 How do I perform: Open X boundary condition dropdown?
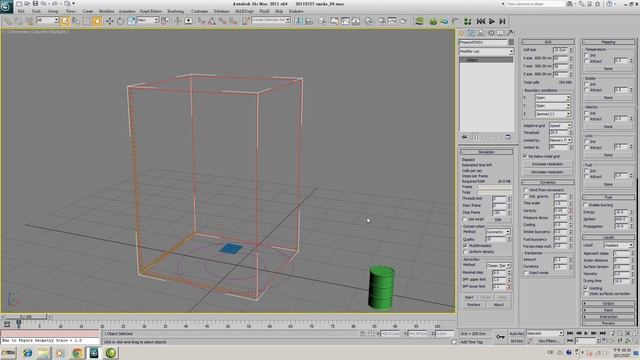pyautogui.click(x=553, y=98)
